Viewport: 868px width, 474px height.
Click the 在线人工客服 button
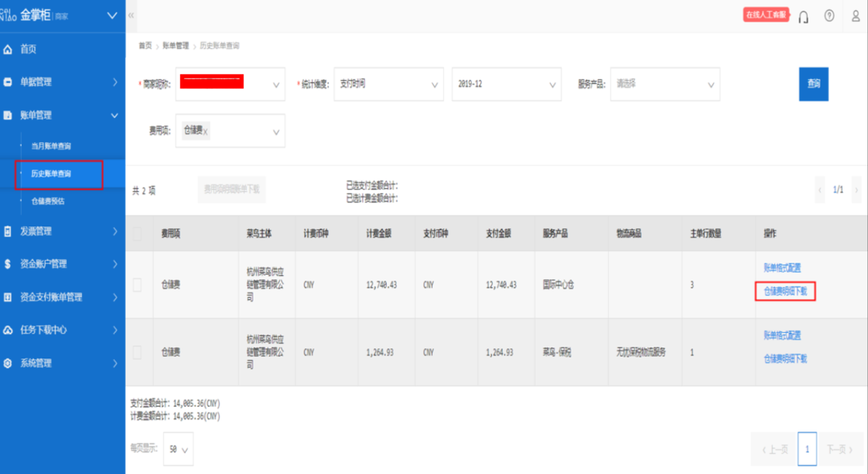766,14
